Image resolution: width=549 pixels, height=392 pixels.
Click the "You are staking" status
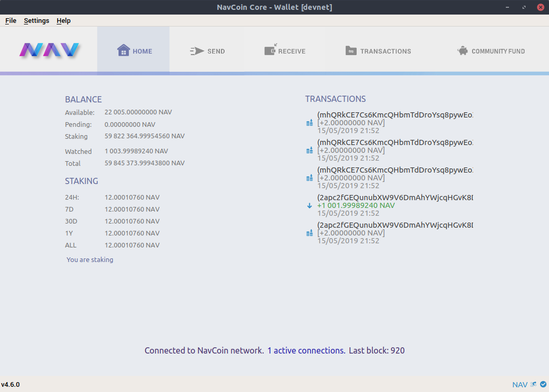pos(89,260)
